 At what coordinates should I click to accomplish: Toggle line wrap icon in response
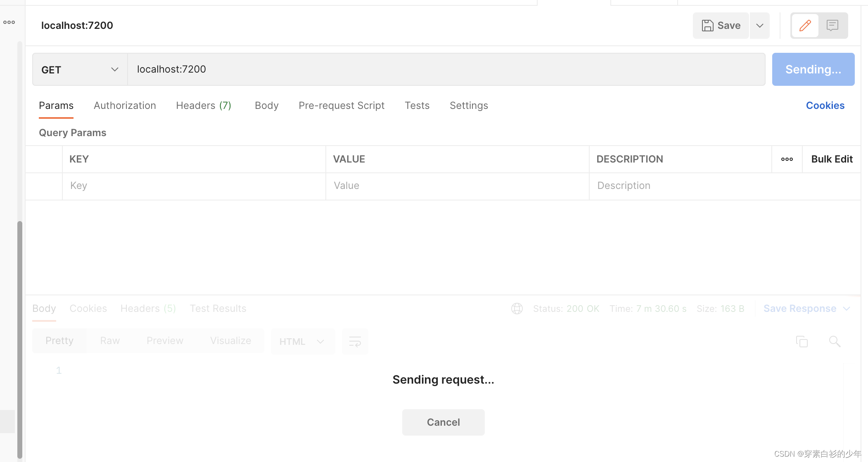355,342
